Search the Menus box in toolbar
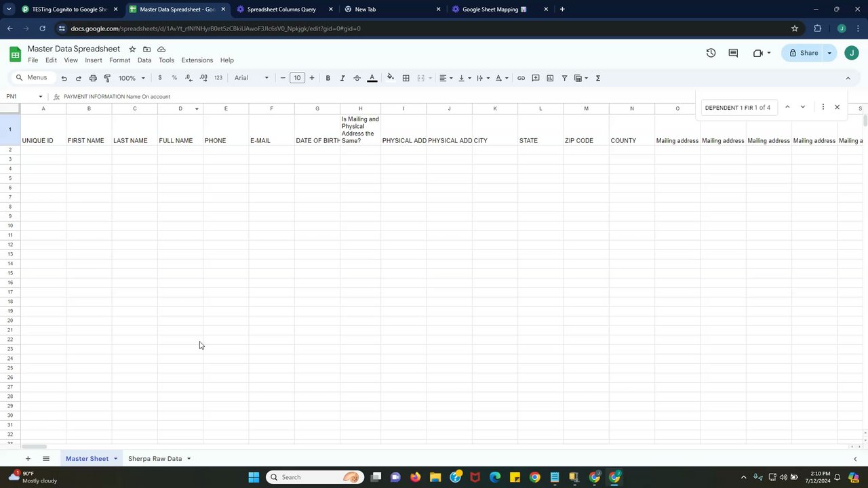868x488 pixels. tap(33, 78)
